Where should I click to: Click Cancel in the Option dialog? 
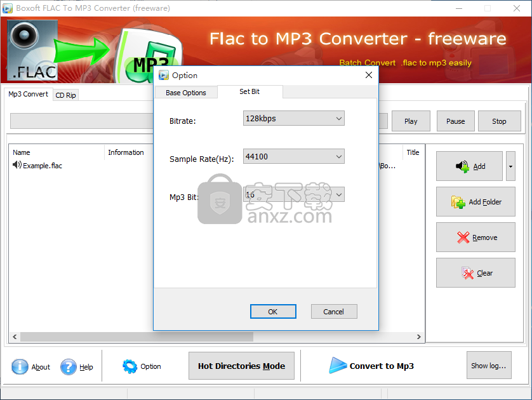334,312
